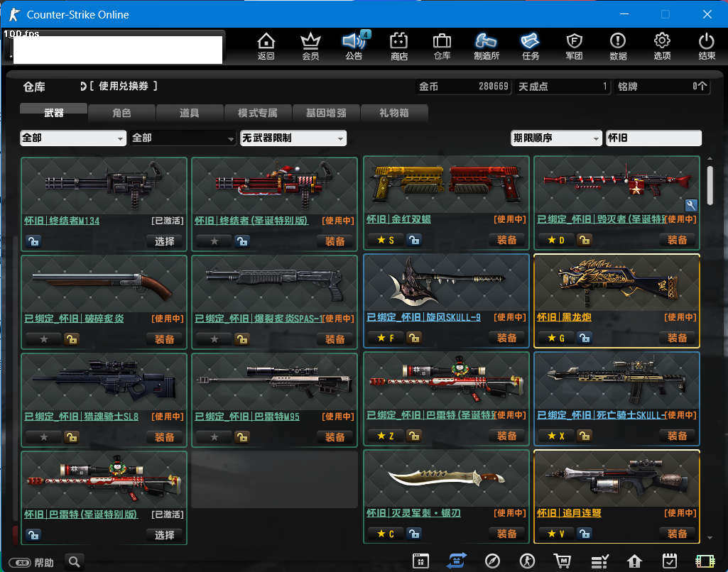Click the soldier figure circle icon

(x=527, y=561)
